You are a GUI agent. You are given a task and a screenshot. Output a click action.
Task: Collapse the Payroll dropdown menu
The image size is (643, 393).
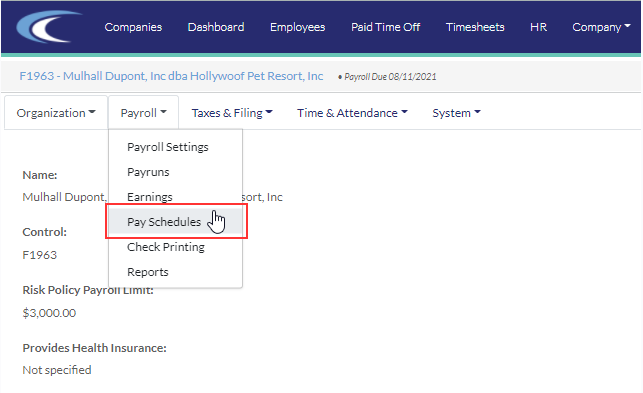coord(144,113)
